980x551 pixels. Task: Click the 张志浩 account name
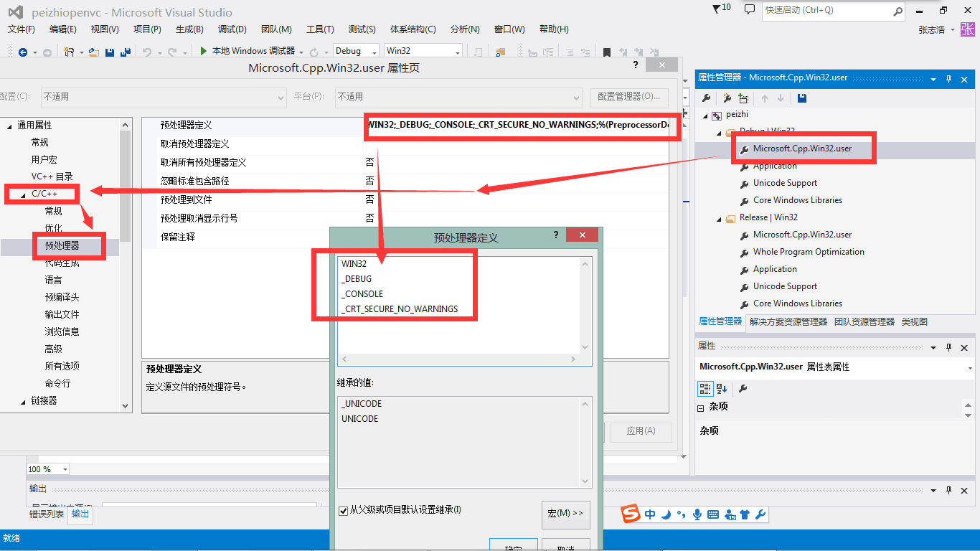pyautogui.click(x=932, y=30)
